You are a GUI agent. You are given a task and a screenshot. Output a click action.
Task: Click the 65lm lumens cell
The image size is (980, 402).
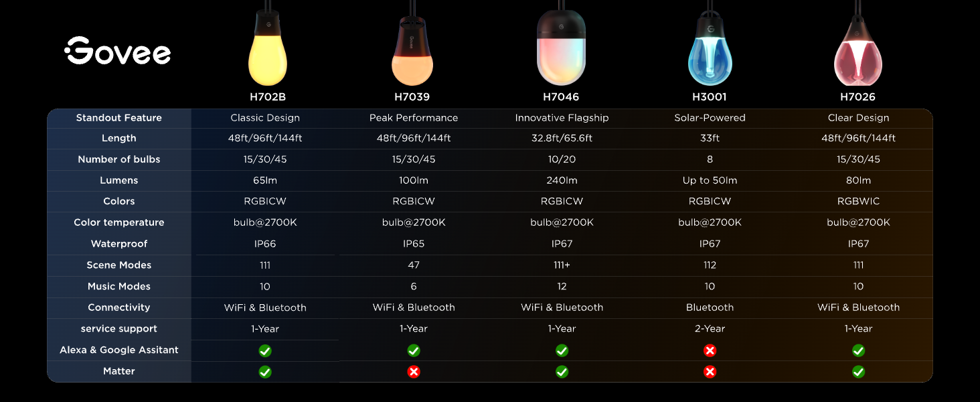coord(265,180)
